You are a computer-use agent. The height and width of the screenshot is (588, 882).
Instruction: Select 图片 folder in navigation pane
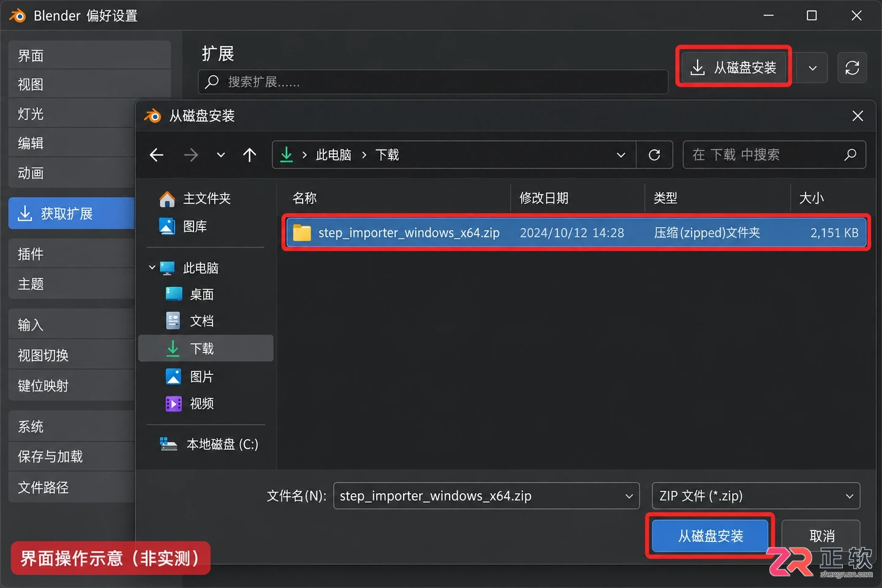[190, 377]
